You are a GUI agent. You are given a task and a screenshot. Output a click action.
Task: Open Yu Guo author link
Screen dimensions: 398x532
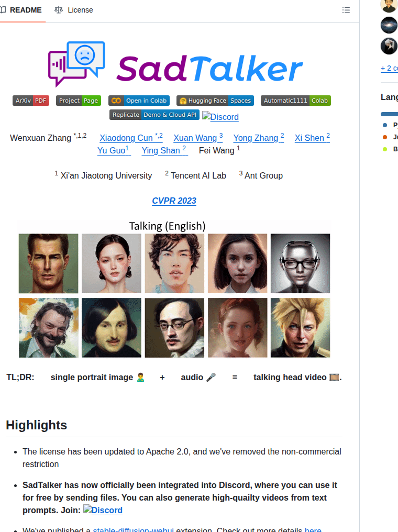coord(113,150)
